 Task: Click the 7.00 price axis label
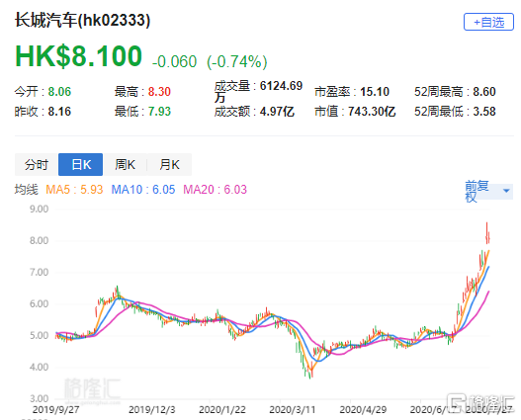tap(39, 272)
